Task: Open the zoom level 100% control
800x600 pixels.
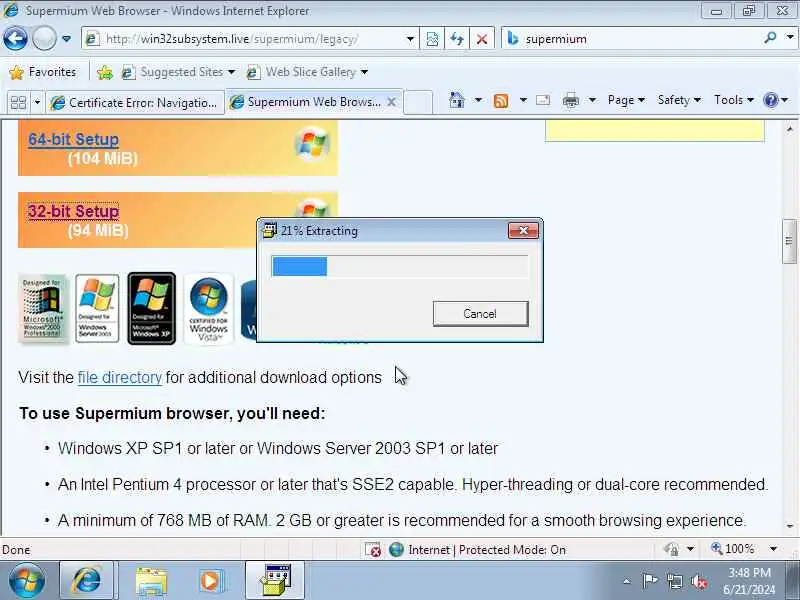Action: click(733, 549)
